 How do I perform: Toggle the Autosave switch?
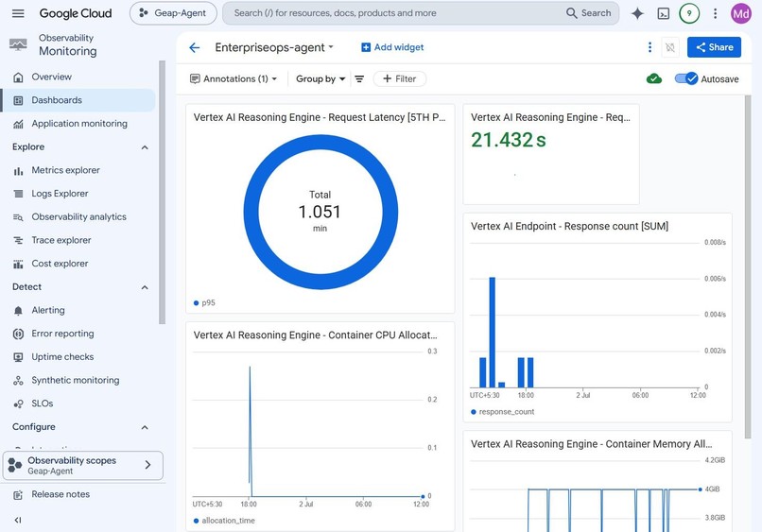coord(686,78)
